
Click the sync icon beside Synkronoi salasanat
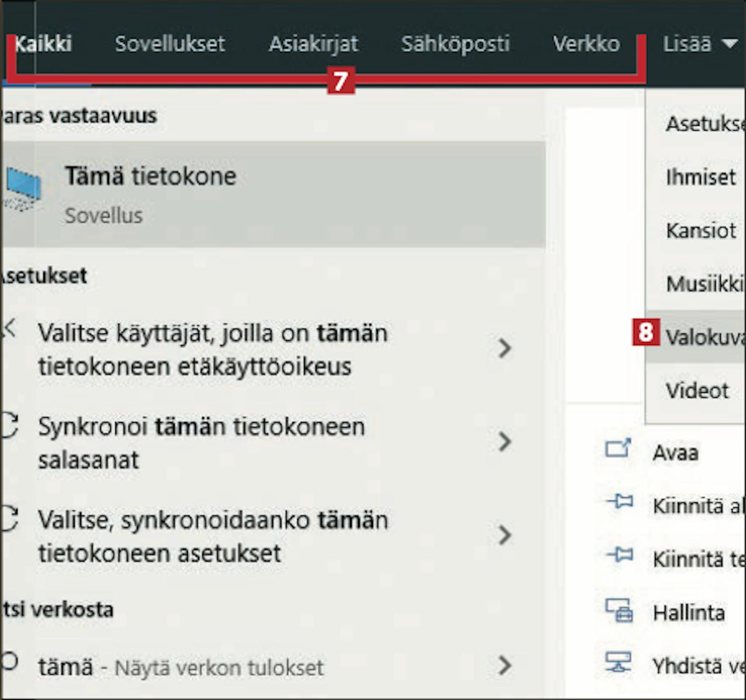pos(9,427)
